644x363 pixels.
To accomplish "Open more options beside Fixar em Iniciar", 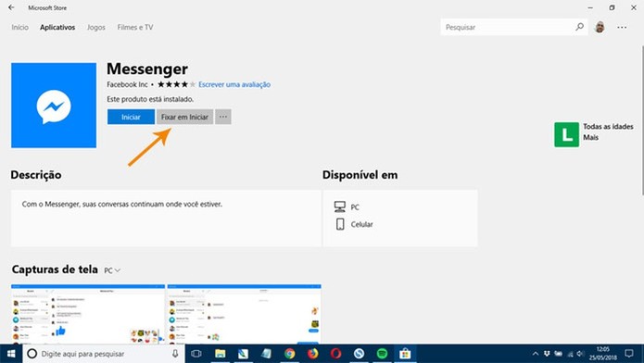I will 223,117.
